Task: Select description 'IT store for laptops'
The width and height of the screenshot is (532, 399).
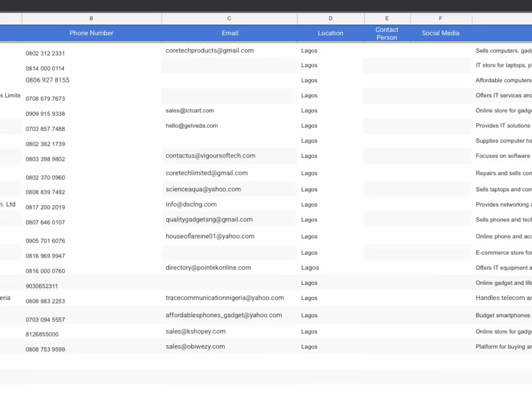Action: tap(503, 65)
